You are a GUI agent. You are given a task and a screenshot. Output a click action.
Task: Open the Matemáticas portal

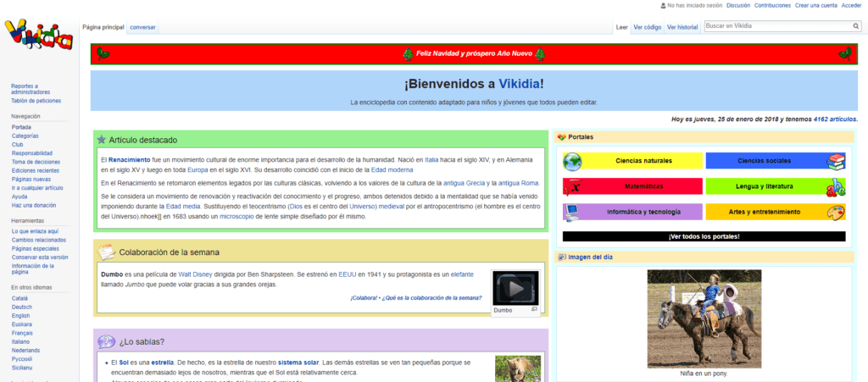pyautogui.click(x=643, y=187)
